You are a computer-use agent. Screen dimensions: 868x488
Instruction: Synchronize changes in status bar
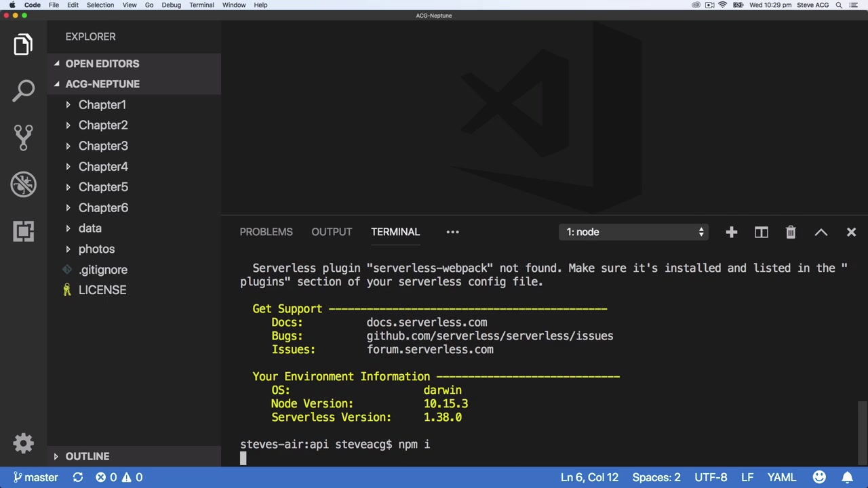point(78,477)
